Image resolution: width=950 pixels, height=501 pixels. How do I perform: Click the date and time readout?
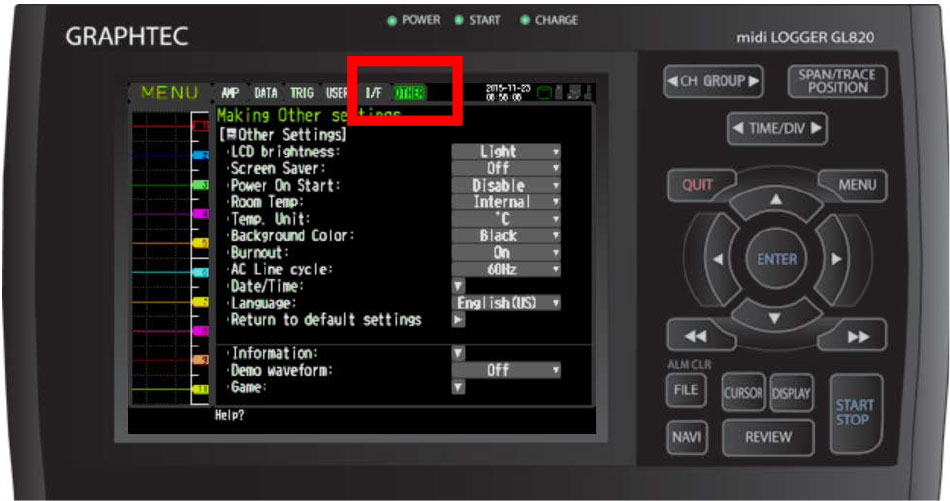click(x=508, y=93)
